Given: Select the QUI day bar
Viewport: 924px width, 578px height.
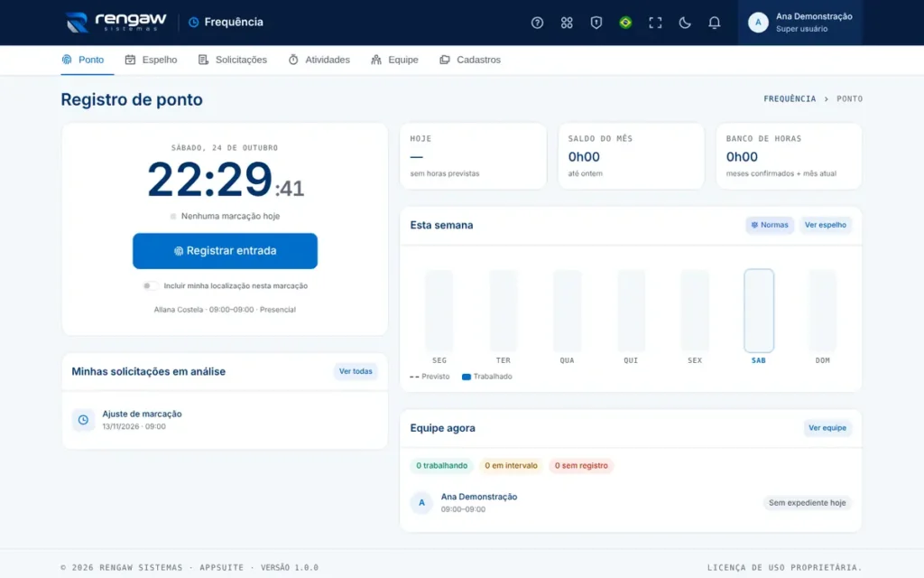Looking at the screenshot, I should click(x=631, y=311).
